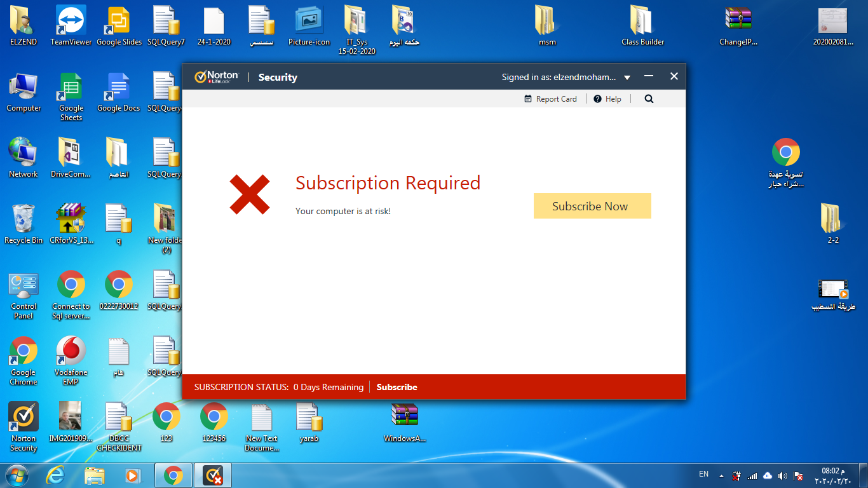Image resolution: width=868 pixels, height=488 pixels.
Task: Open Action Center flag tray icon
Action: point(799,475)
